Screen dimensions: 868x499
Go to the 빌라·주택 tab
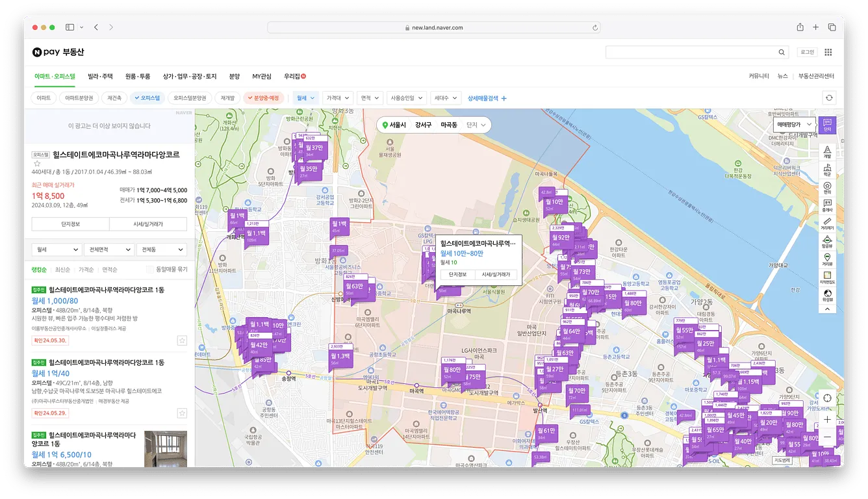(100, 76)
